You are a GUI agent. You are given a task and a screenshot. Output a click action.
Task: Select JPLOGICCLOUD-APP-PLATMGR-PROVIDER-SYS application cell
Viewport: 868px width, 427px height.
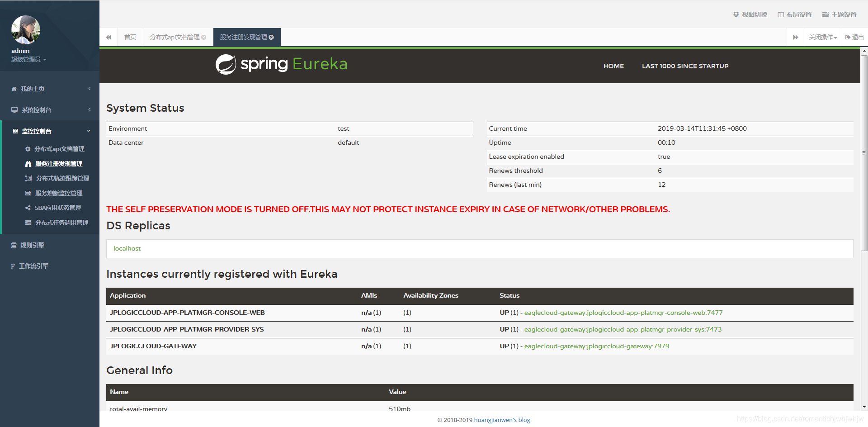pyautogui.click(x=187, y=329)
